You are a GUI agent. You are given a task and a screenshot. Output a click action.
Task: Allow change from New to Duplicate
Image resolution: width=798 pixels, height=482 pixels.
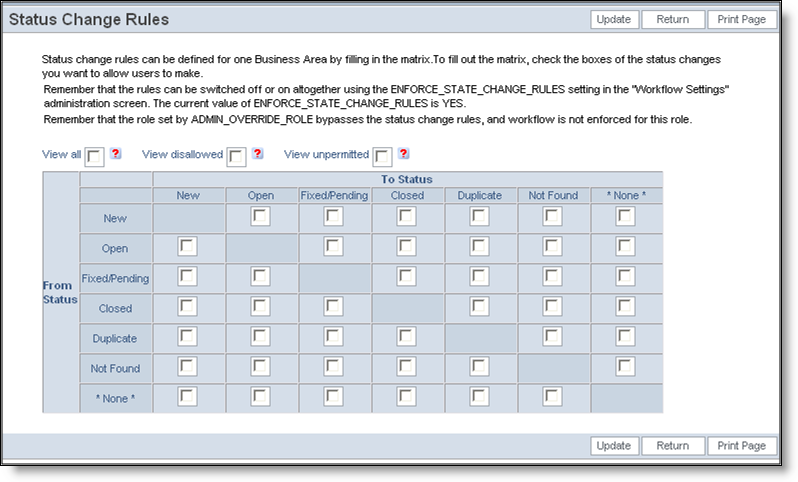coord(479,216)
